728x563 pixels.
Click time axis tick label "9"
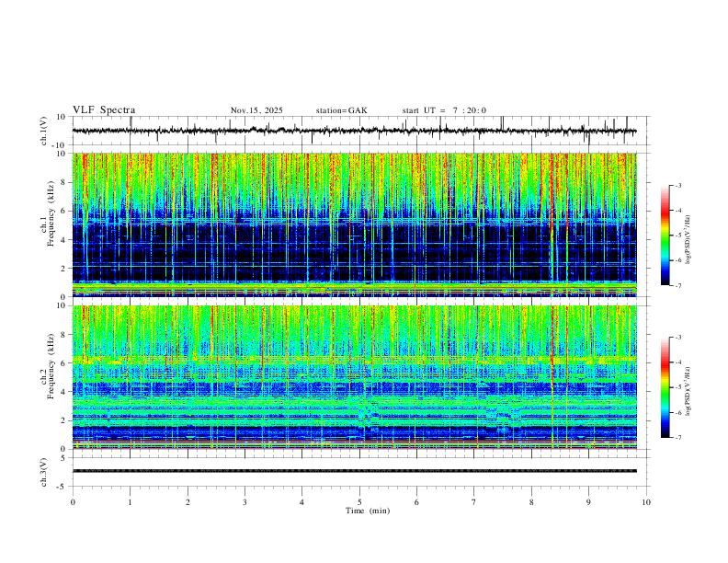pos(588,502)
